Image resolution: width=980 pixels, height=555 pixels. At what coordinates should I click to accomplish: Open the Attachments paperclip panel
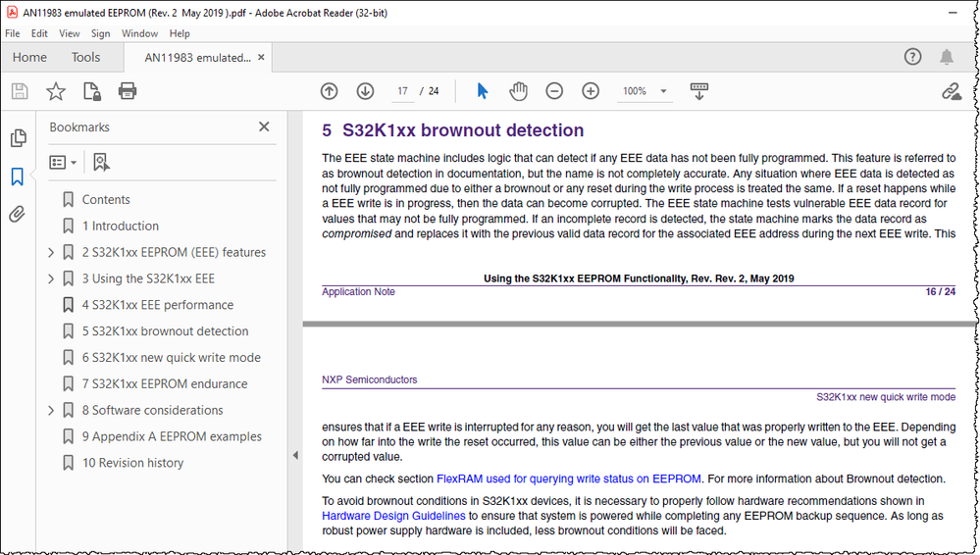point(18,215)
